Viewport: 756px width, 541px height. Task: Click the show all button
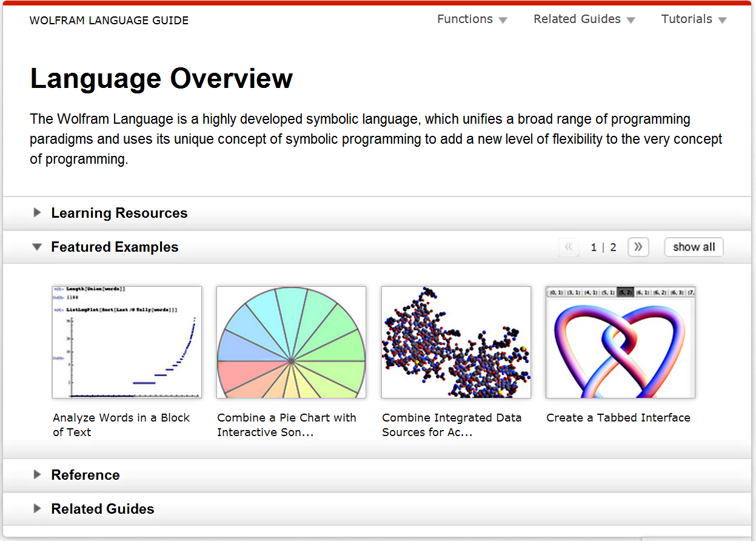[694, 247]
